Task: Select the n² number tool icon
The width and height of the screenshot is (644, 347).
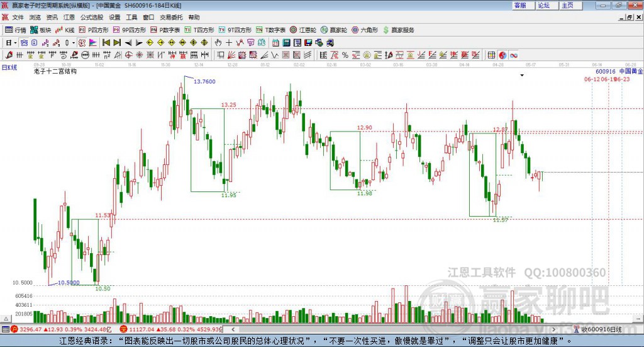Action: (x=107, y=55)
